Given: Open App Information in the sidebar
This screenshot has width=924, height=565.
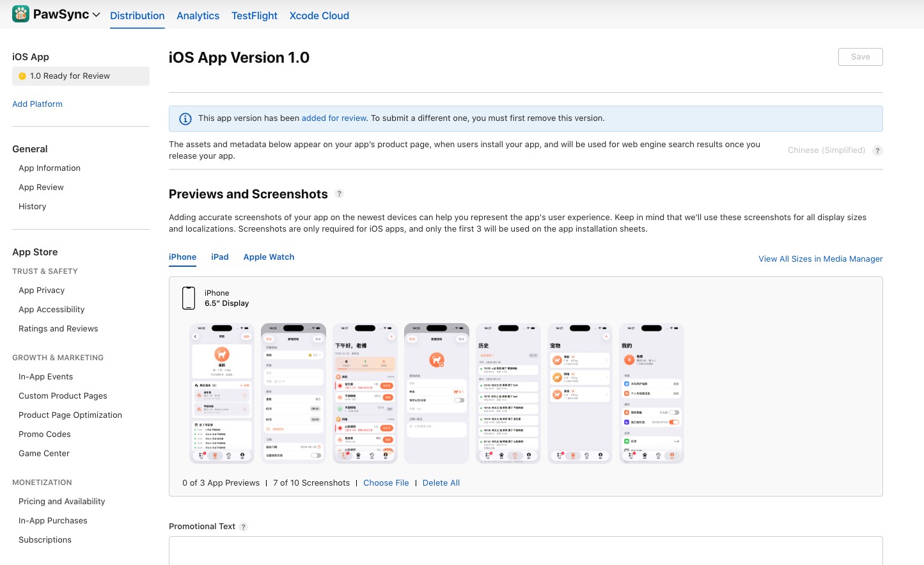Looking at the screenshot, I should pos(50,168).
